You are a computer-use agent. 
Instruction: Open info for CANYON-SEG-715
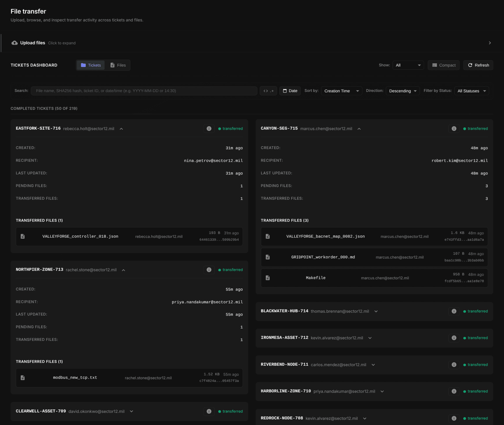pyautogui.click(x=454, y=129)
